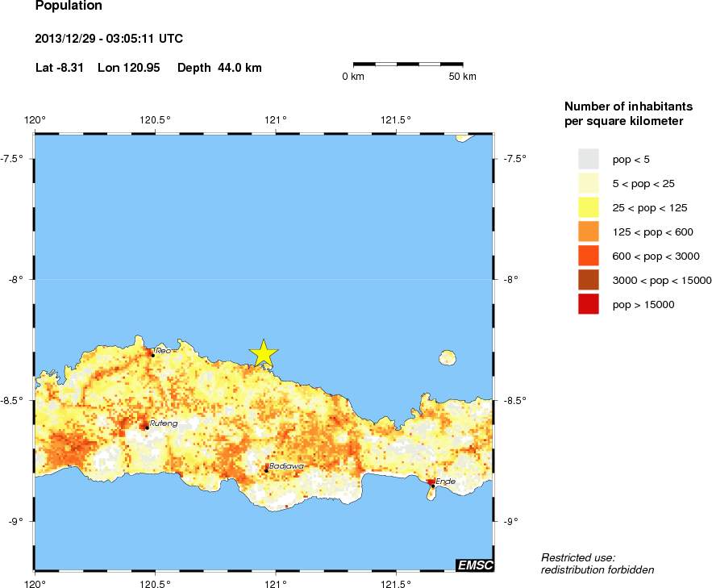Select the orange '125 < pop < 600' swatch
712x588 pixels.
point(589,231)
